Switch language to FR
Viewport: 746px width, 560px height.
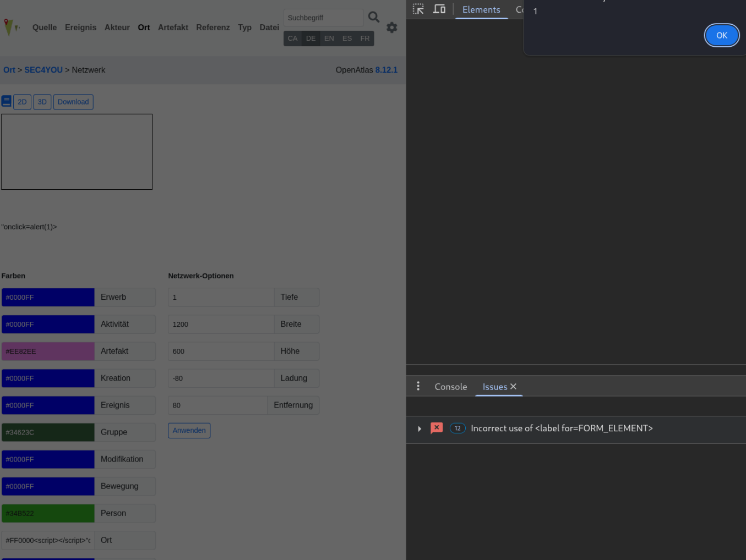click(x=364, y=39)
